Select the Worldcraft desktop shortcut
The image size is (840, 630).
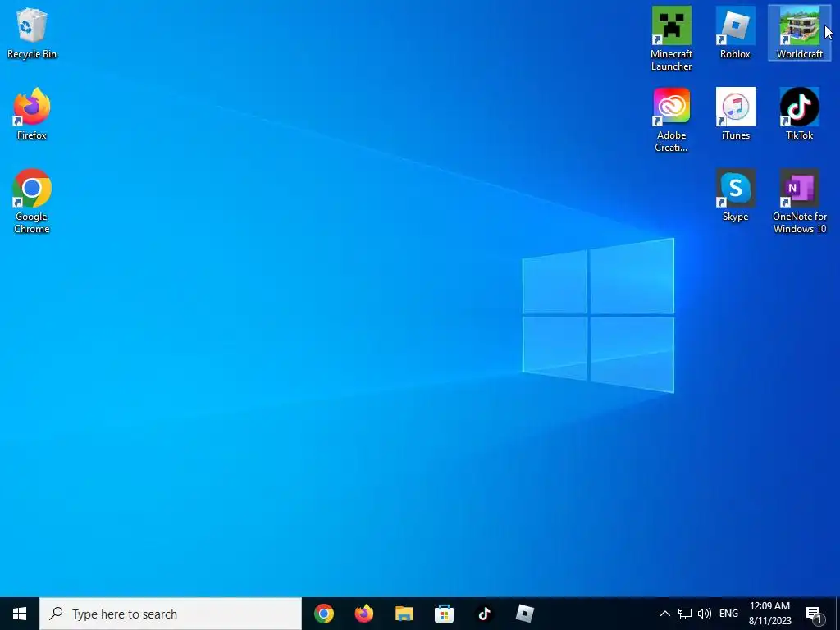coord(799,33)
